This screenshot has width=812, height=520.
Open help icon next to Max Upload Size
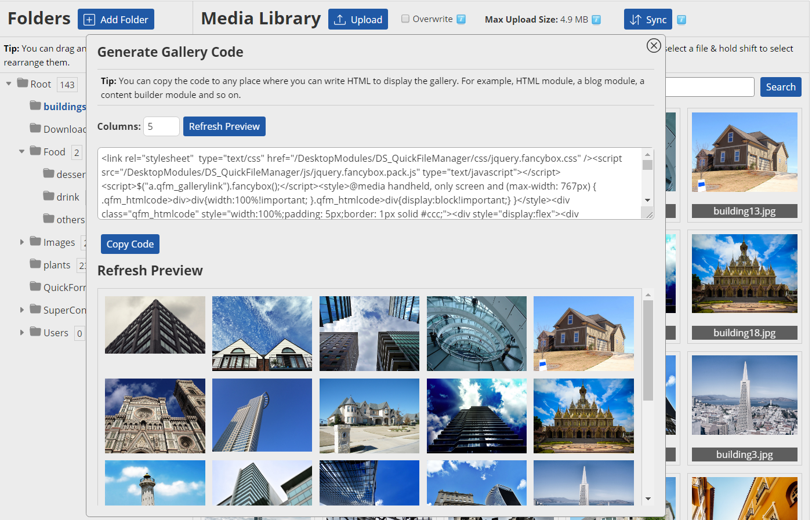596,20
